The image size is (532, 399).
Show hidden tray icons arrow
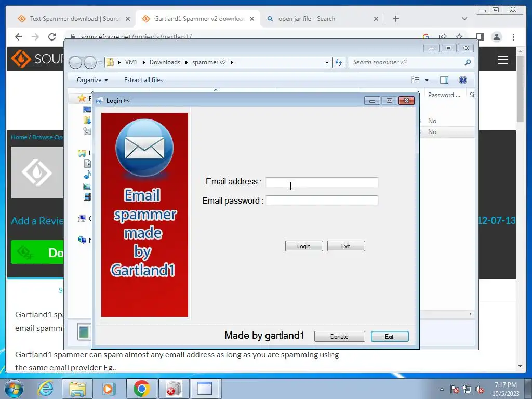coord(442,390)
